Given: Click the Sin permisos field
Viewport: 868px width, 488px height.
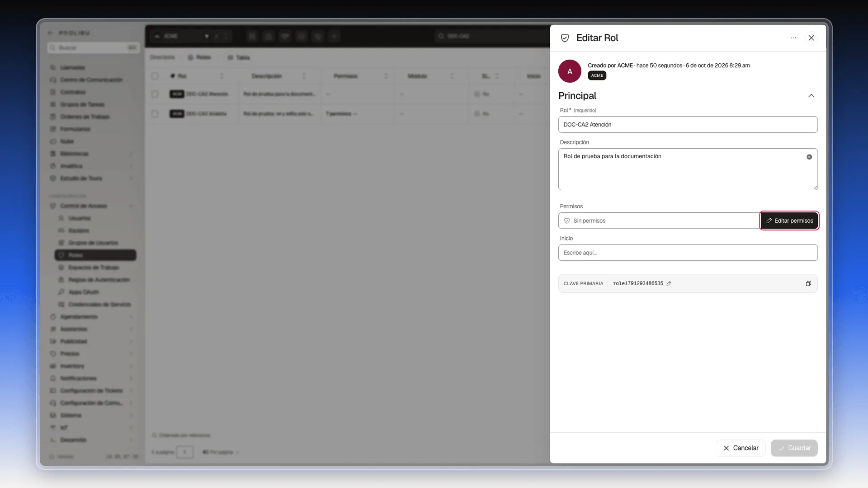Looking at the screenshot, I should [x=659, y=221].
